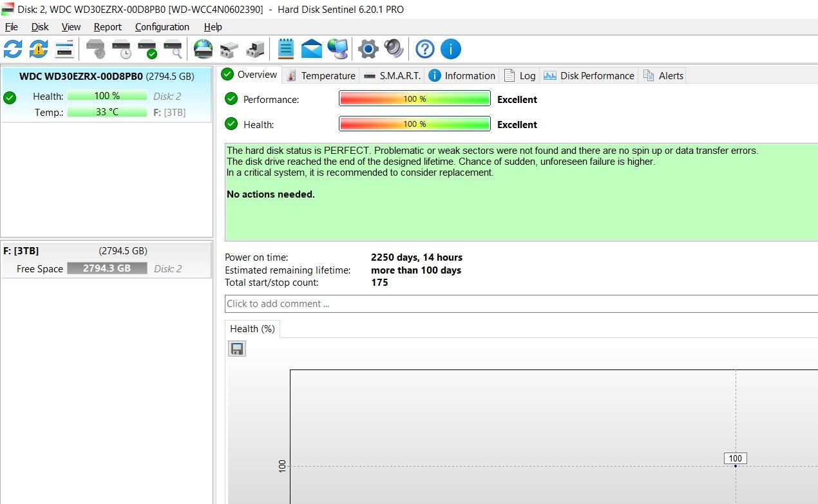
Task: Switch to the Log tab
Action: point(520,75)
